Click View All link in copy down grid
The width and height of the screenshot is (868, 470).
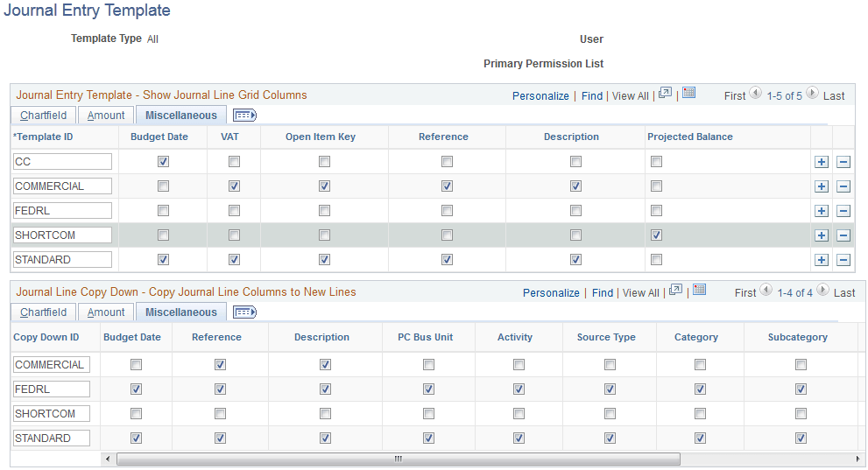640,293
